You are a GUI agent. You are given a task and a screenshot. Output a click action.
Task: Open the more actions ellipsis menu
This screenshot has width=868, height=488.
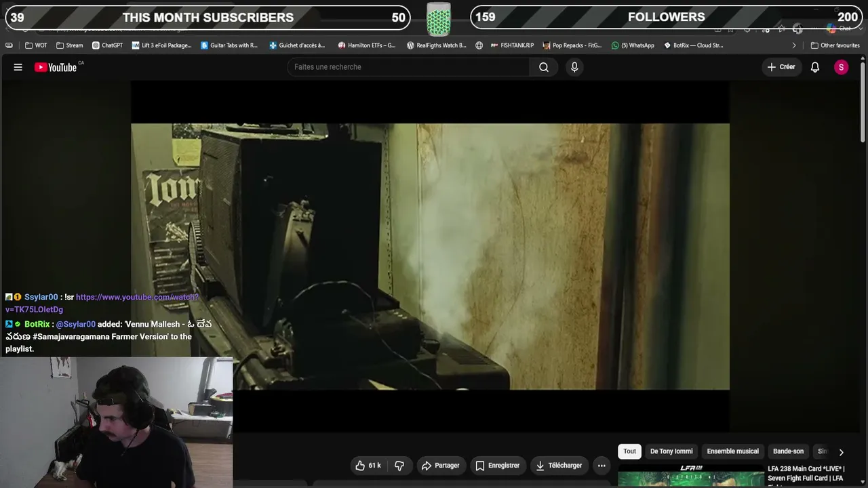click(x=601, y=466)
